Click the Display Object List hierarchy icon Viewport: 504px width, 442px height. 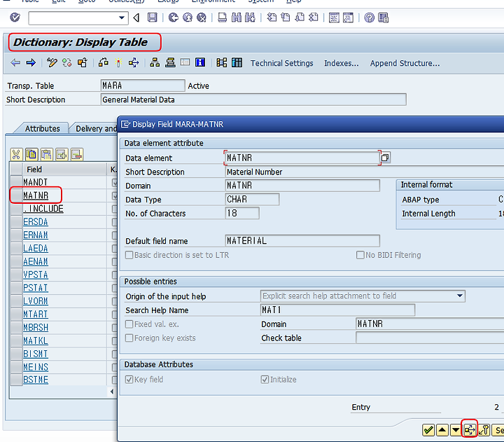tap(155, 62)
